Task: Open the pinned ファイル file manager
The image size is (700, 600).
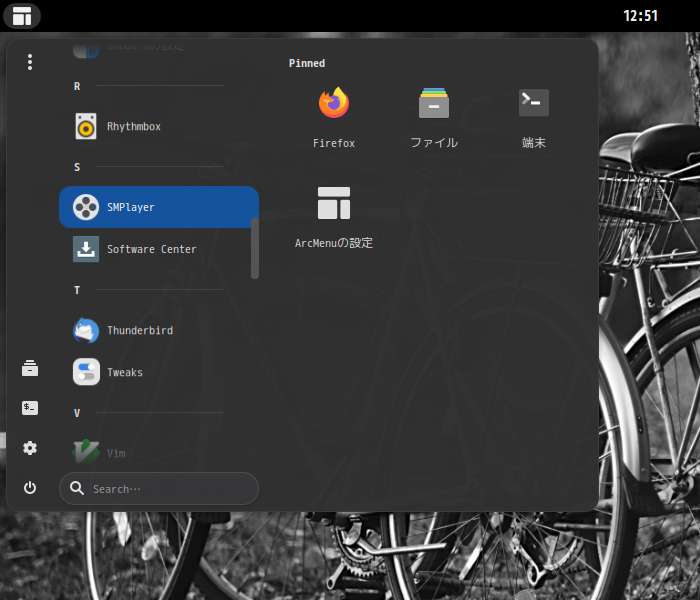Action: [434, 118]
